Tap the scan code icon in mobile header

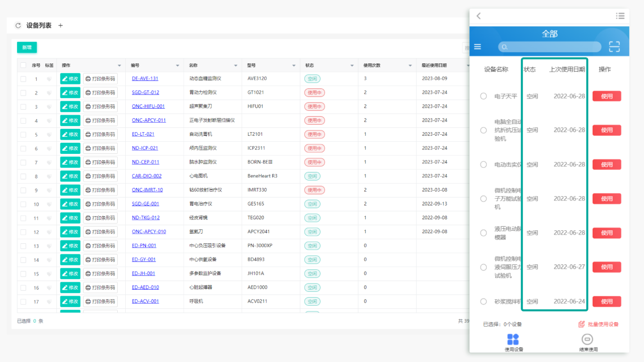[614, 47]
